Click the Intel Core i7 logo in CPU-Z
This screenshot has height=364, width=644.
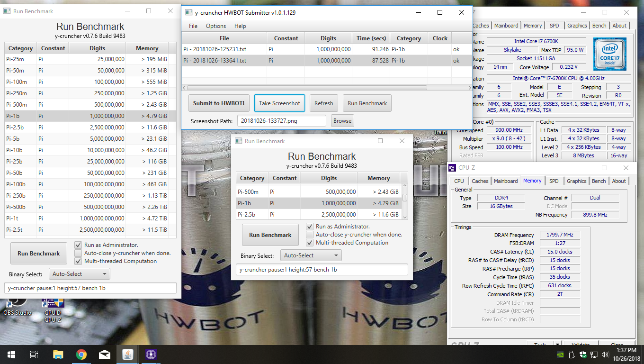click(609, 54)
